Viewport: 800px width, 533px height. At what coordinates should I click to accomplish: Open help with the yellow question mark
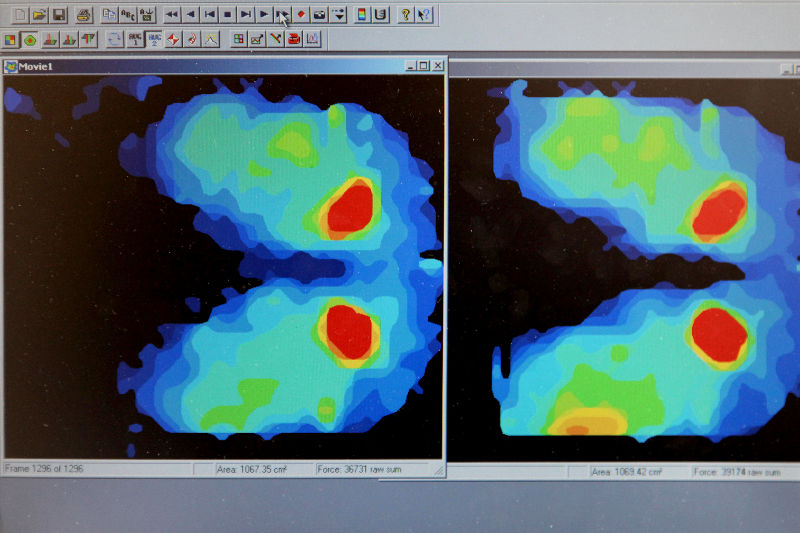pyautogui.click(x=405, y=15)
